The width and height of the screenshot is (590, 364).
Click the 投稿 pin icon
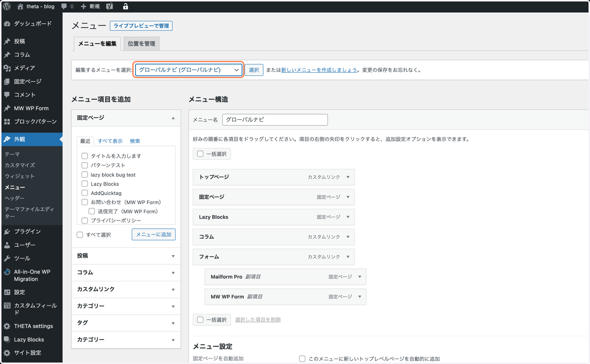coord(7,41)
